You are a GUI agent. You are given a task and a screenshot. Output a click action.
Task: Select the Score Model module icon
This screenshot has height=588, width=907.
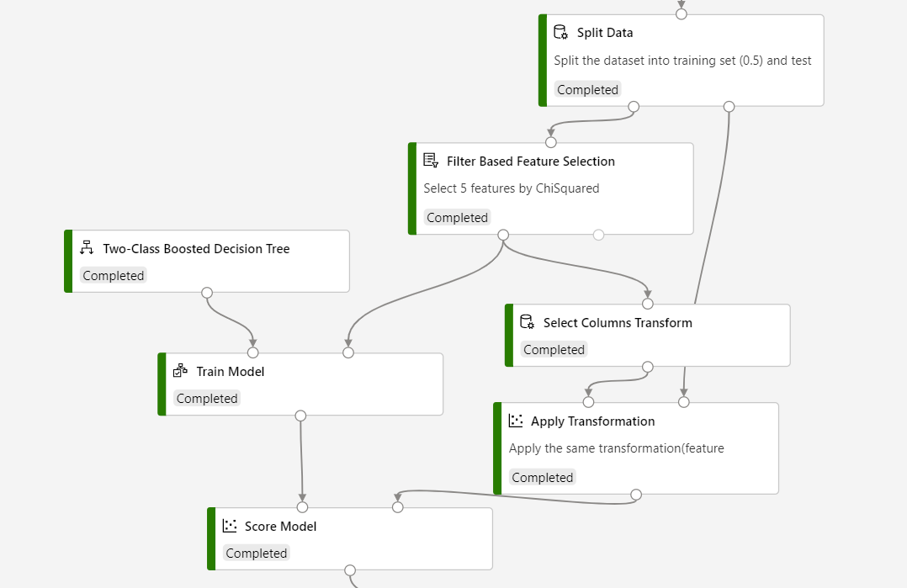pyautogui.click(x=229, y=526)
